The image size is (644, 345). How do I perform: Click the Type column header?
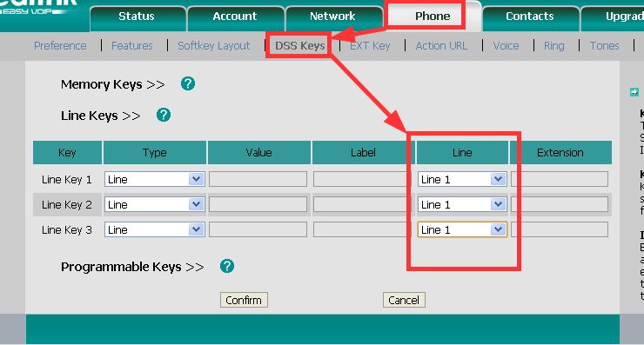(x=155, y=153)
